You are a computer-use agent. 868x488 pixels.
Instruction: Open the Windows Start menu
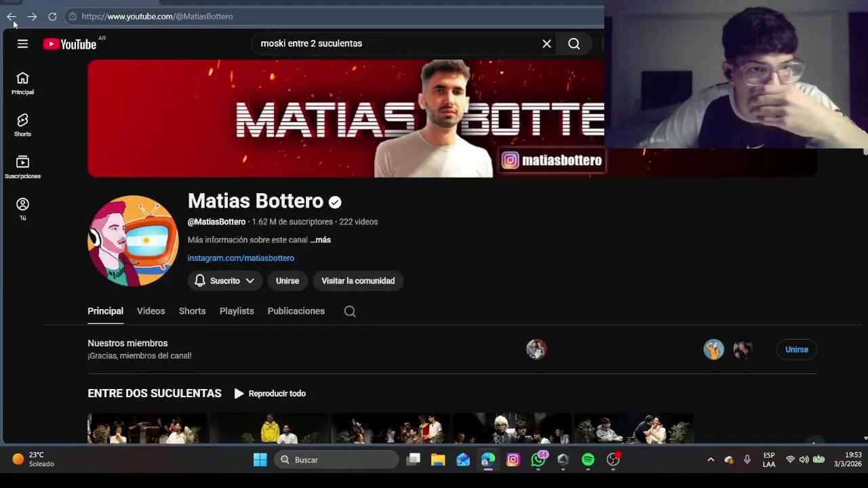(260, 460)
